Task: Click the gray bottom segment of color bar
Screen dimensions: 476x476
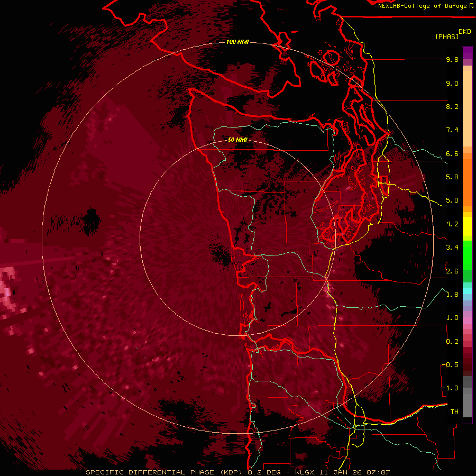Action: click(x=467, y=405)
